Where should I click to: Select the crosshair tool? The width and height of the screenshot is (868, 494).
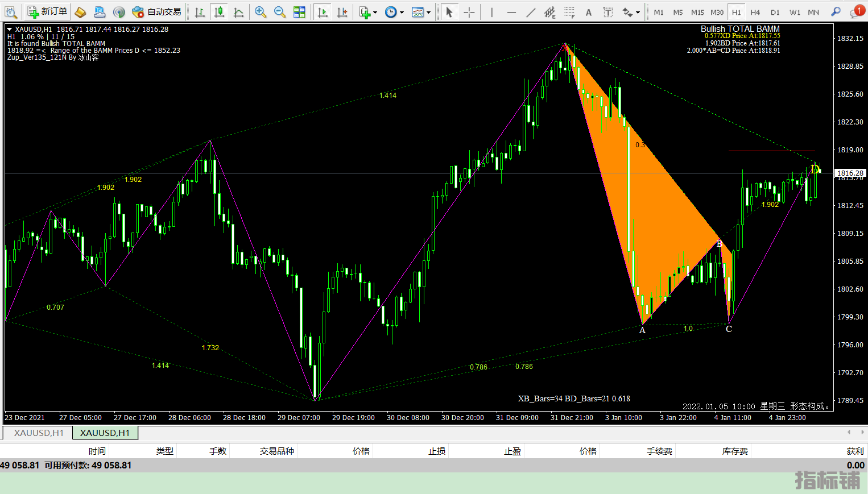click(x=469, y=12)
